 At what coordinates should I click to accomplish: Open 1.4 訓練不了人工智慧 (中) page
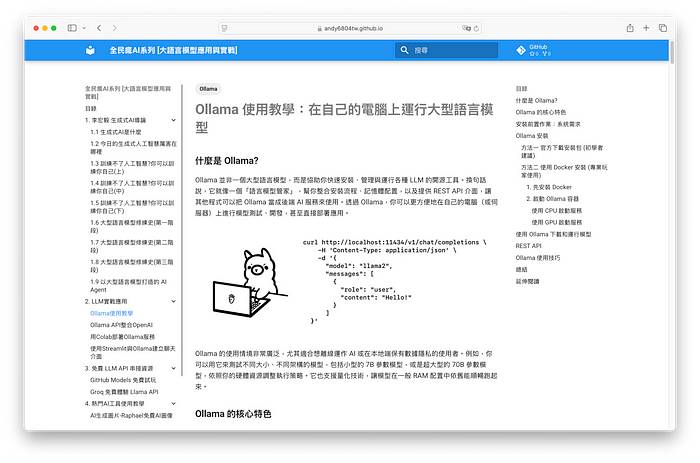click(x=132, y=187)
